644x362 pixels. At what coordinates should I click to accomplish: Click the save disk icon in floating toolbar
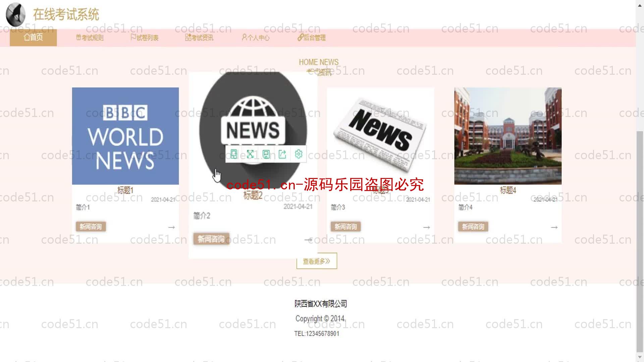(266, 154)
